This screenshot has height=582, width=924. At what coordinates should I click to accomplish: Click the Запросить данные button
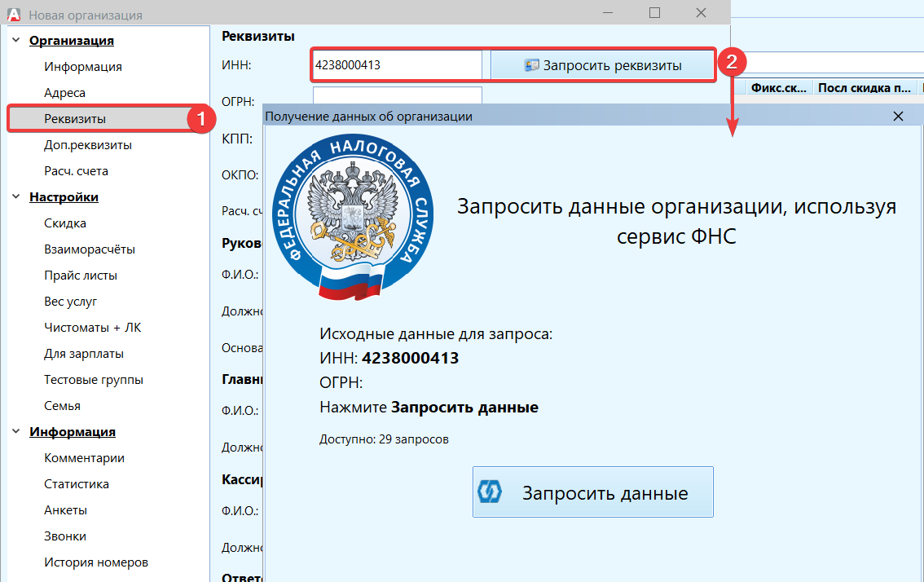pos(593,492)
